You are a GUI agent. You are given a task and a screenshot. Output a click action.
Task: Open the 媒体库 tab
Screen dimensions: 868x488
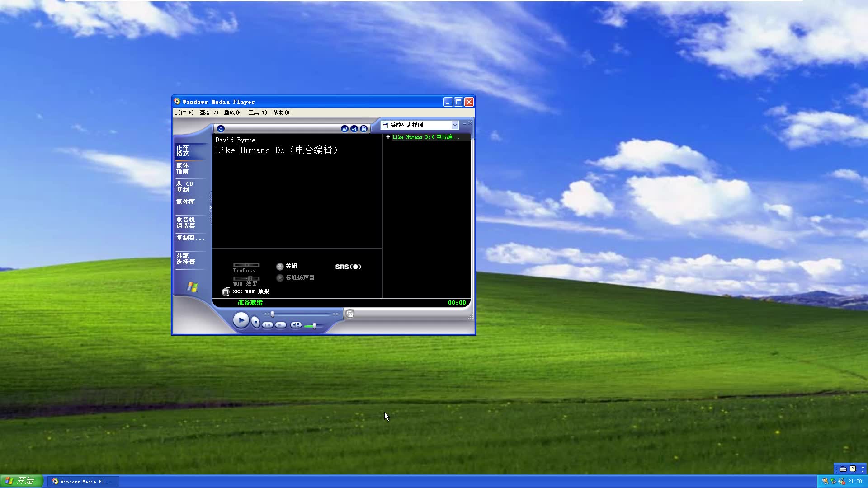(185, 202)
